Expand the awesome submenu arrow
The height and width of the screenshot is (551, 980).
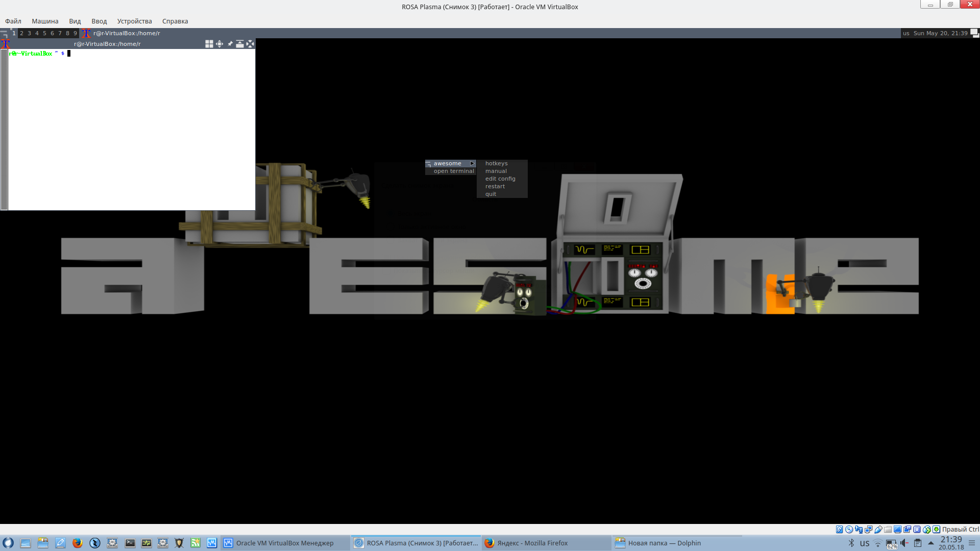(472, 163)
